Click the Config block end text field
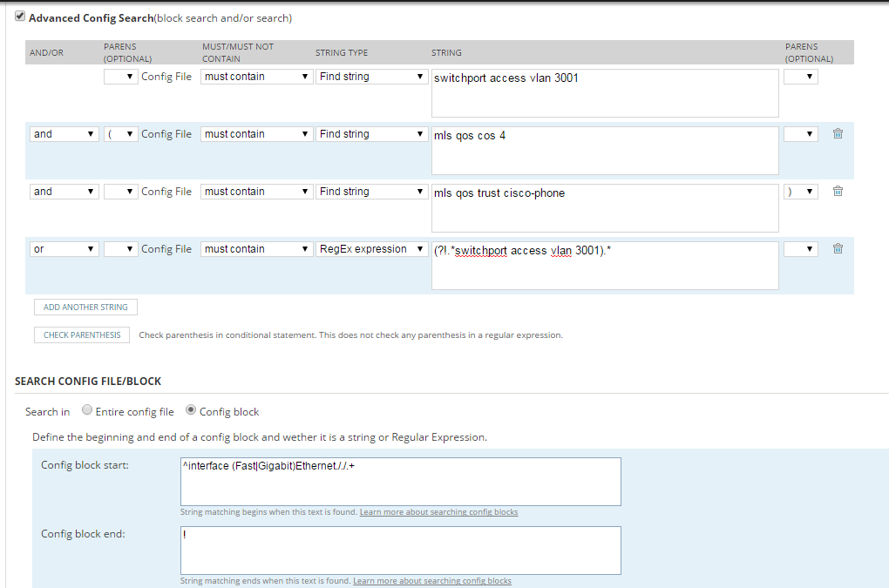889x588 pixels. (x=401, y=551)
